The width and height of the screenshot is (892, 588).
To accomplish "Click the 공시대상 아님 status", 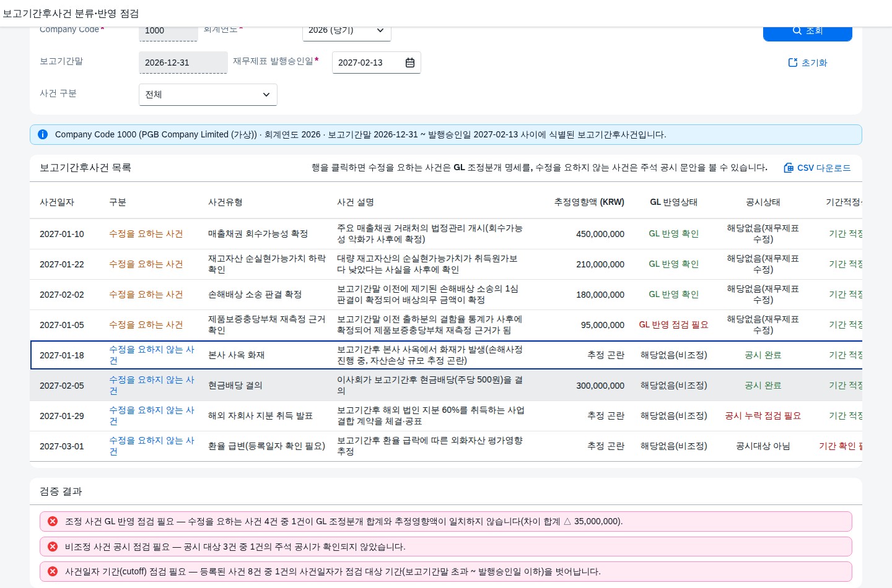I will pos(763,446).
